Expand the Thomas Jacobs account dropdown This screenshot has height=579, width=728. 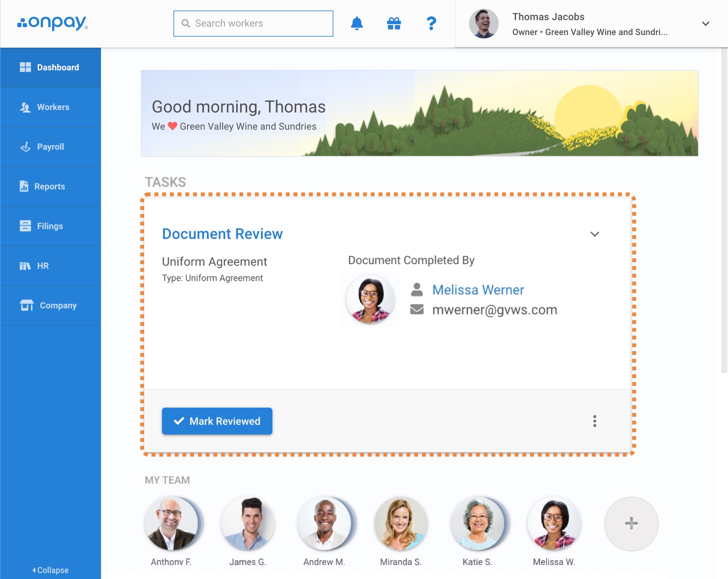tap(705, 24)
